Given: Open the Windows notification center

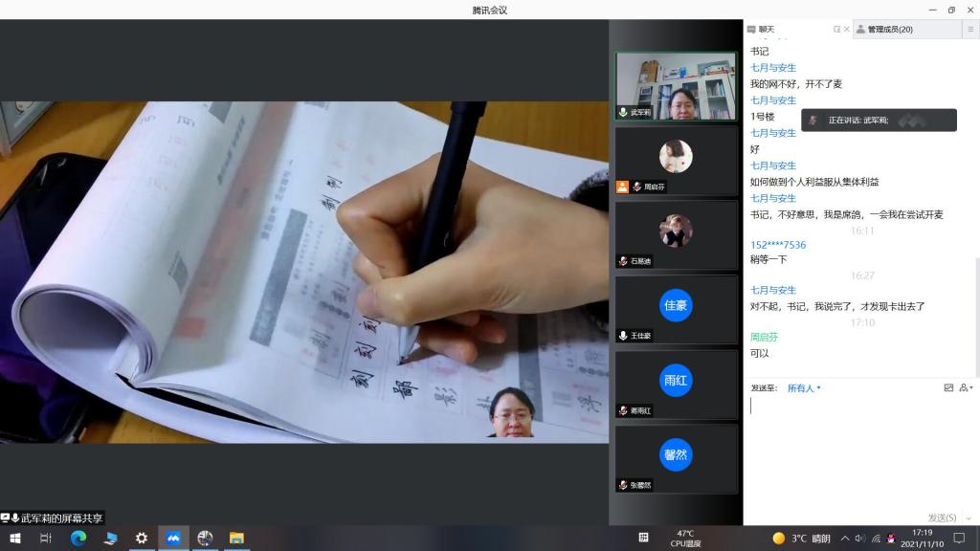Looking at the screenshot, I should [959, 539].
